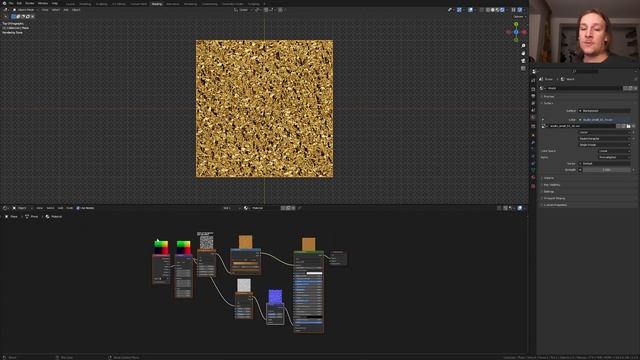Open the Node menu in the node editor

tap(70, 208)
